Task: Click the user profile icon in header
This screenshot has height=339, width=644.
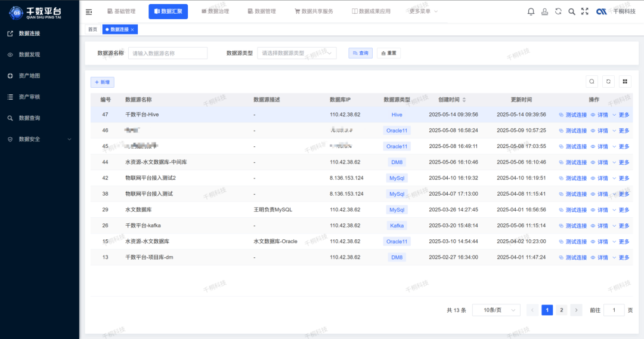Action: (544, 11)
